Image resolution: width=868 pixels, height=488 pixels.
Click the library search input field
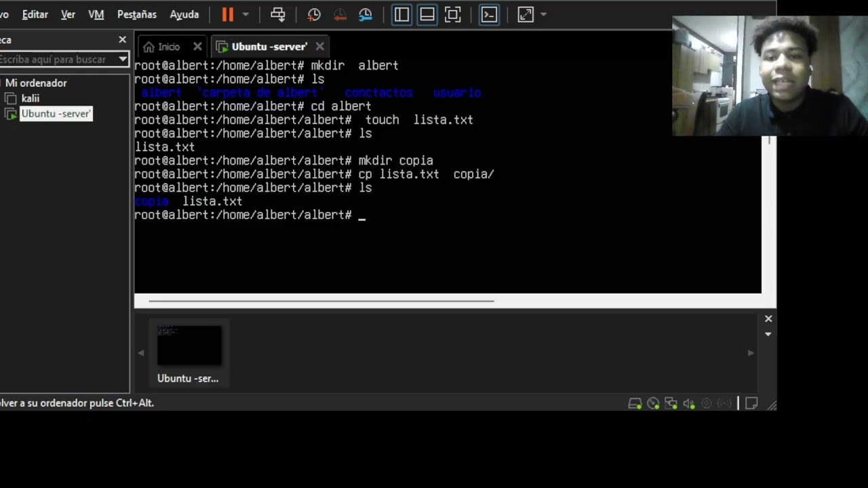coord(58,60)
